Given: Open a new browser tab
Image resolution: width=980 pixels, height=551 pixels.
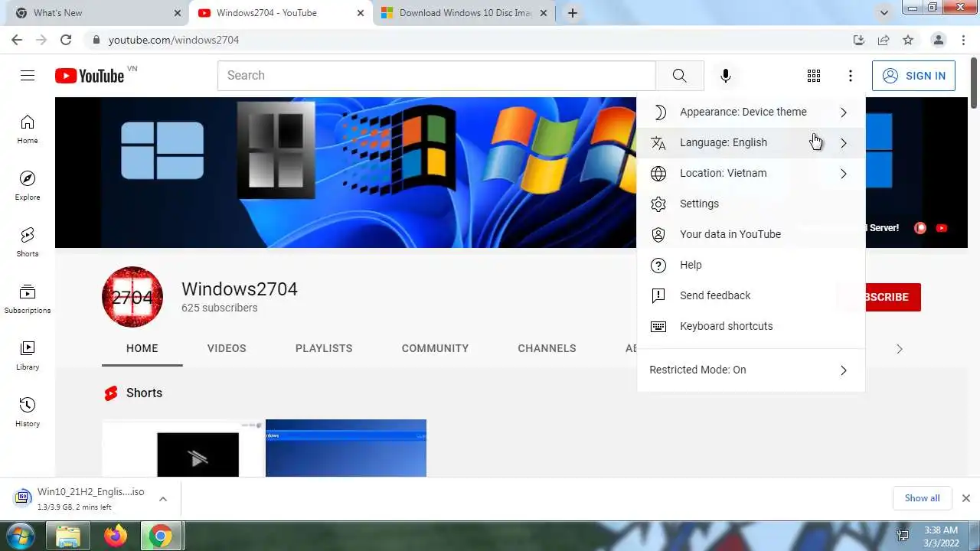Looking at the screenshot, I should coord(572,13).
